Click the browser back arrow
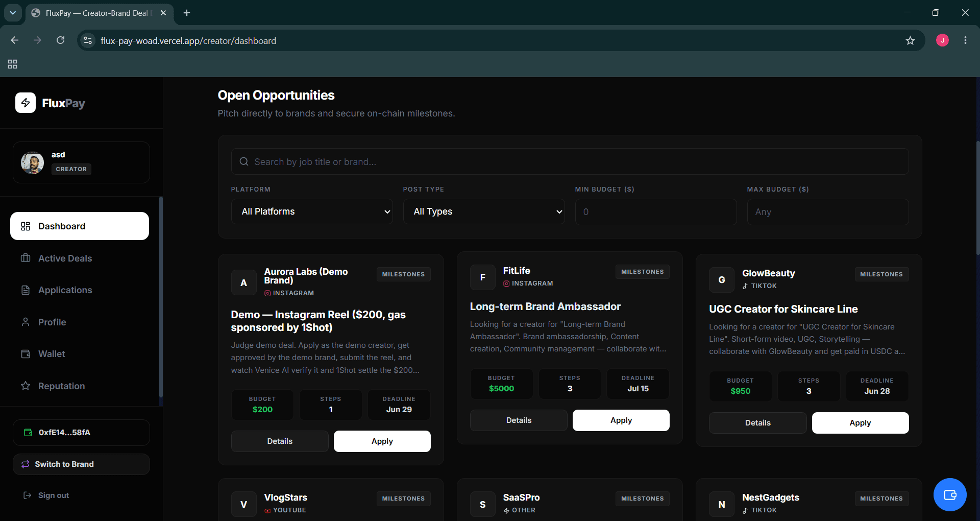980x521 pixels. pyautogui.click(x=15, y=40)
